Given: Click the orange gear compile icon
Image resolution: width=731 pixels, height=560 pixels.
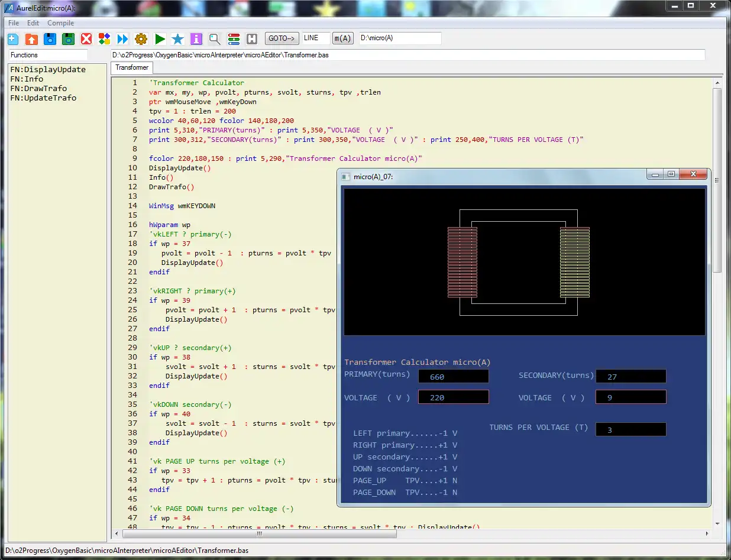Looking at the screenshot, I should tap(141, 39).
